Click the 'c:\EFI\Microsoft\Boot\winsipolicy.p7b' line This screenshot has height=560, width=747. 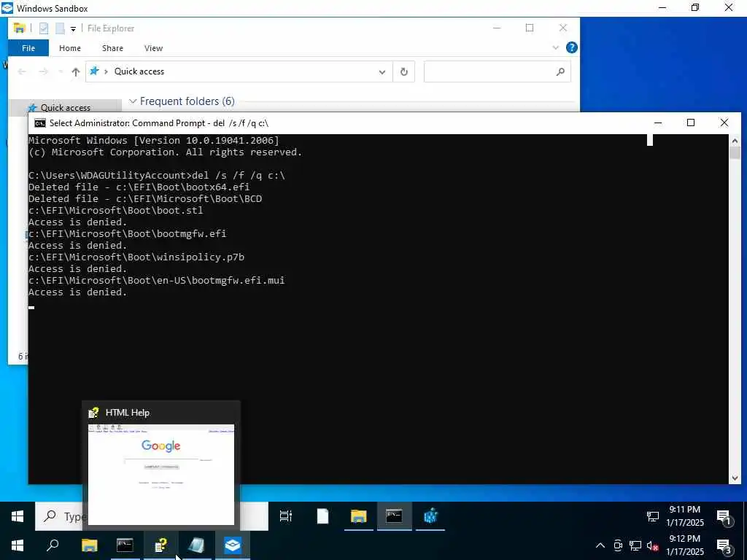136,257
